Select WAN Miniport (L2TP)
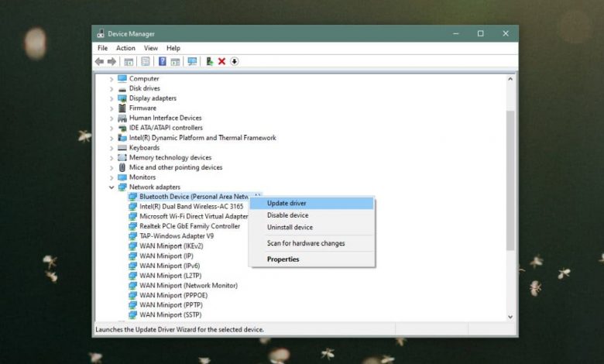This screenshot has height=364, width=604. [170, 276]
